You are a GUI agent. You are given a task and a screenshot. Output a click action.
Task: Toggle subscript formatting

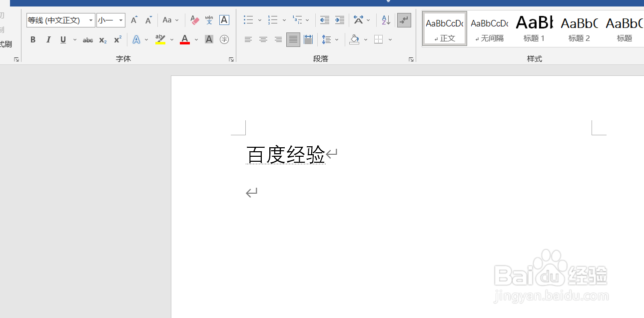102,39
